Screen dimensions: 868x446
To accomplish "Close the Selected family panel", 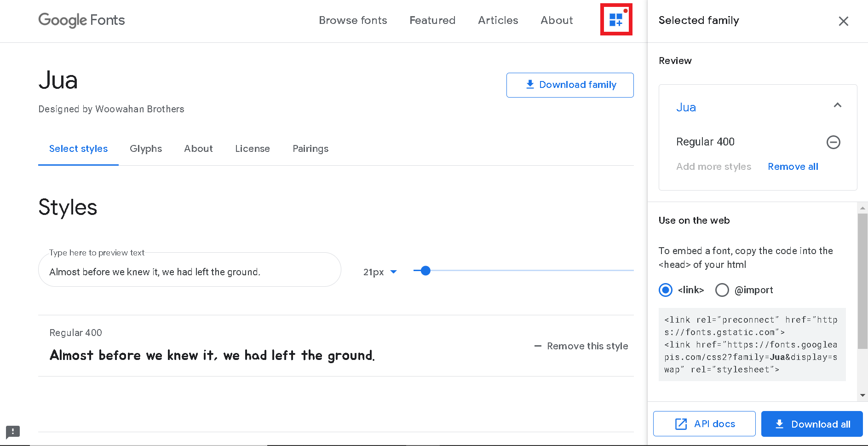I will [843, 21].
